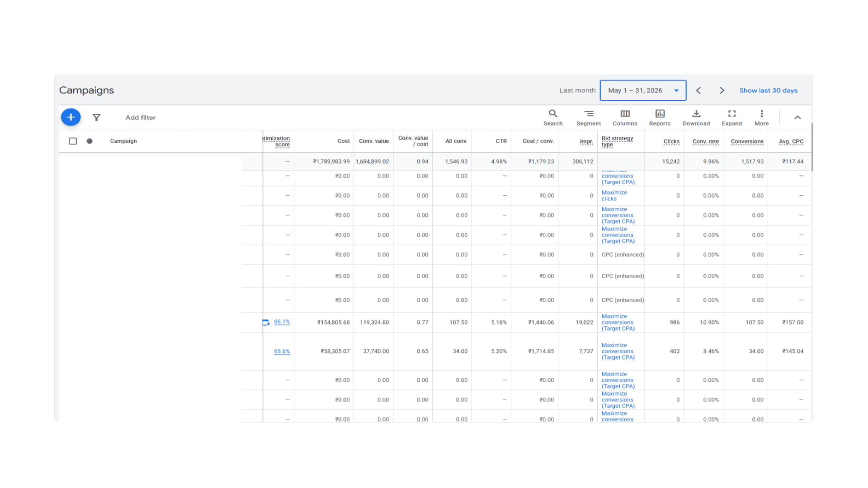Image resolution: width=868 pixels, height=488 pixels.
Task: Tick the select-all campaigns checkbox
Action: [x=73, y=141]
